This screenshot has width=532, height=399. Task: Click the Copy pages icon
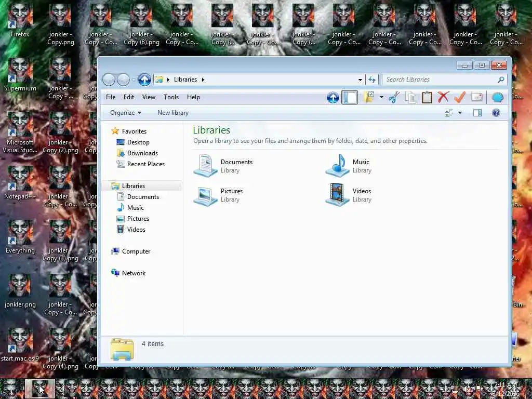(410, 97)
